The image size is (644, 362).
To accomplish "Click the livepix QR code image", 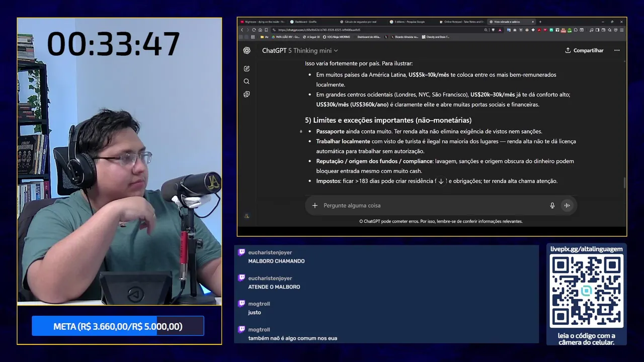I will (586, 291).
